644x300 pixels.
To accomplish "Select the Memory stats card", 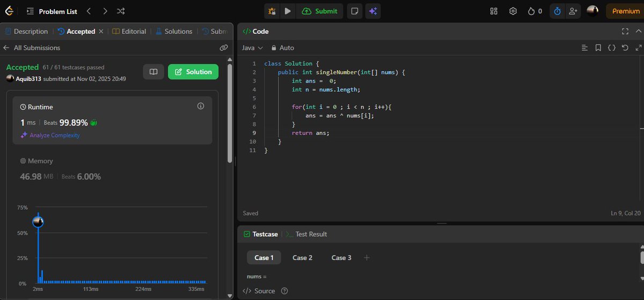I will [112, 169].
